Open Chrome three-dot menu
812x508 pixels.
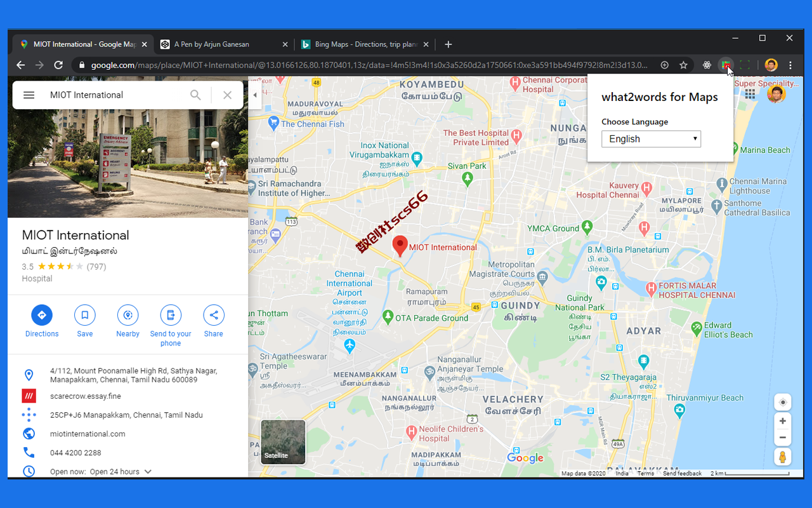(790, 65)
